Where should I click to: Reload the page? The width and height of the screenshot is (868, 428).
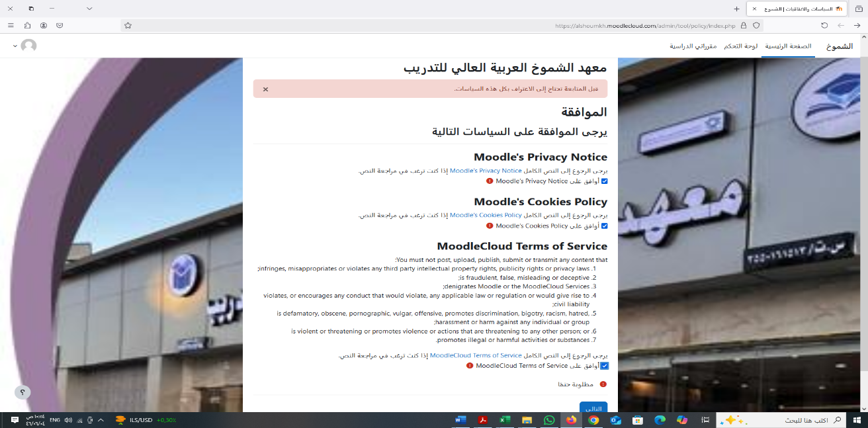coord(824,25)
